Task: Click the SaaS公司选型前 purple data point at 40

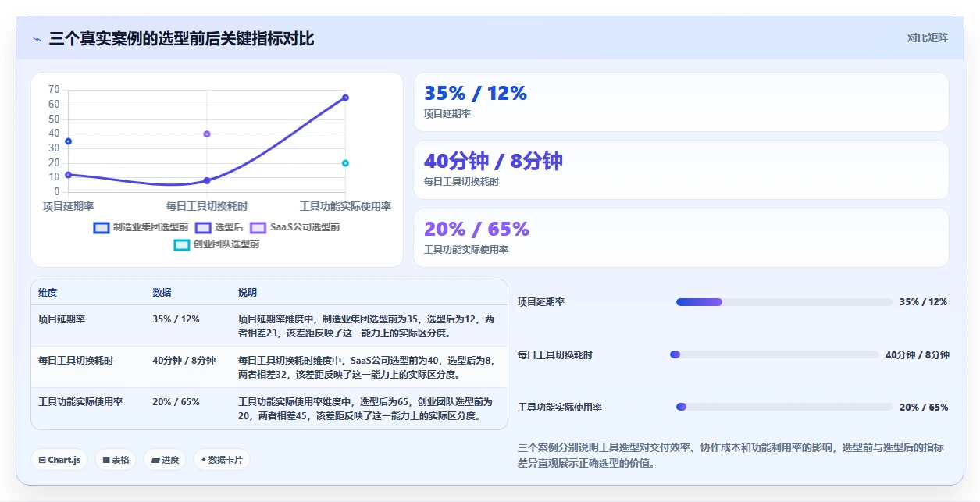Action: (207, 134)
